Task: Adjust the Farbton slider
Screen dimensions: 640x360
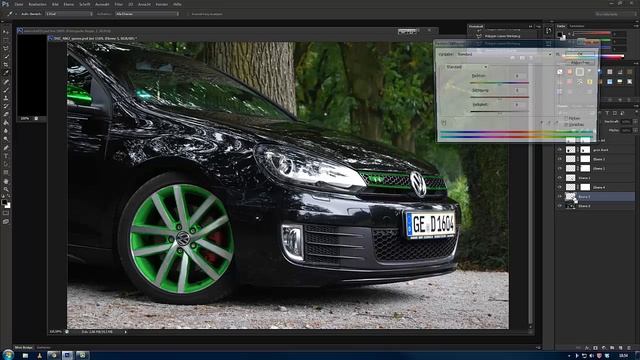Action: coord(499,83)
